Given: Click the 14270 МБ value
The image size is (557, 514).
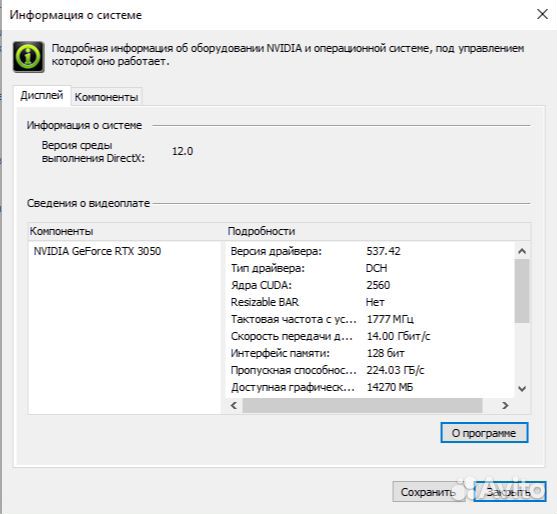Looking at the screenshot, I should 390,387.
